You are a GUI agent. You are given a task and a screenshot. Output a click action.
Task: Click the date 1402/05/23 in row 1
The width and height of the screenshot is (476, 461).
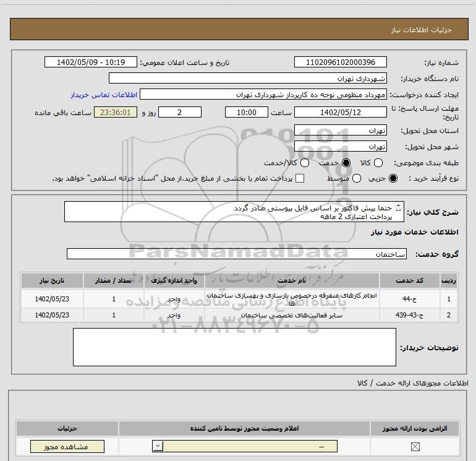(52, 299)
